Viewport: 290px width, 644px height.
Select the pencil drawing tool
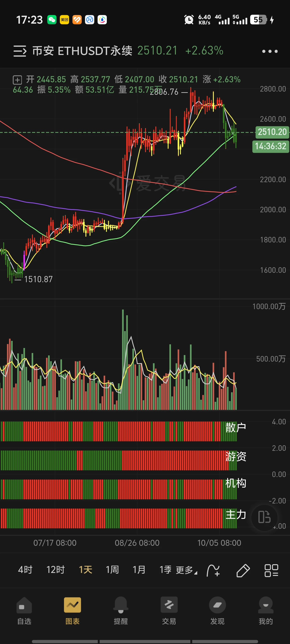pyautogui.click(x=243, y=570)
